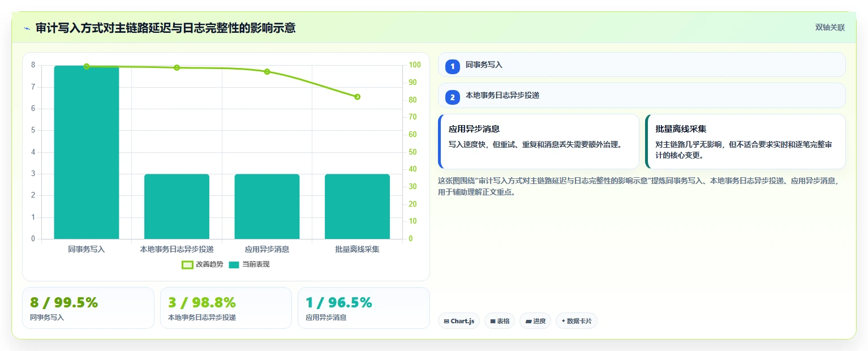The height and width of the screenshot is (351, 868).
Task: Open the 应用异步消息 description card
Action: click(539, 142)
